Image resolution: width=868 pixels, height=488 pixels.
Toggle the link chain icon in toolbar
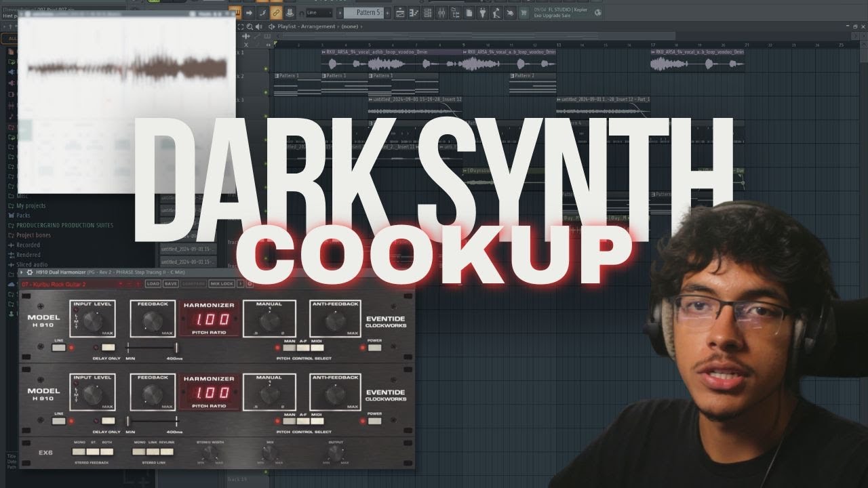click(x=276, y=12)
